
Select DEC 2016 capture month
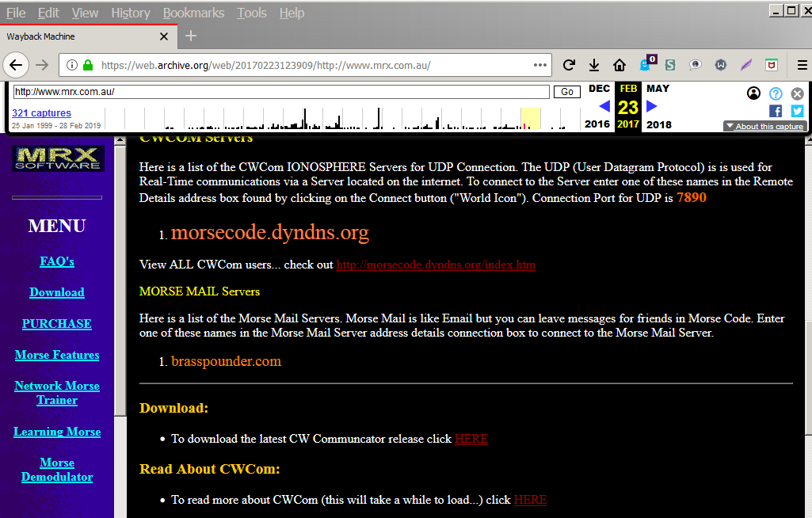[599, 106]
